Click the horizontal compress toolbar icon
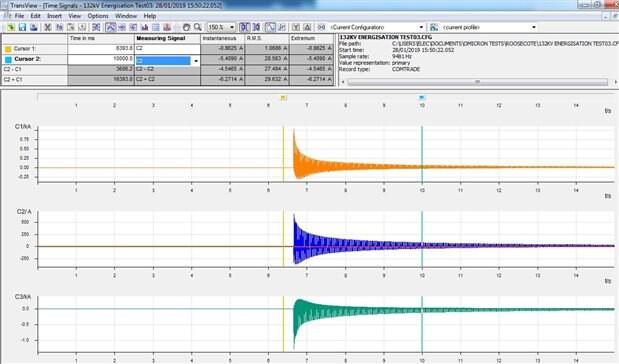 [x=256, y=27]
